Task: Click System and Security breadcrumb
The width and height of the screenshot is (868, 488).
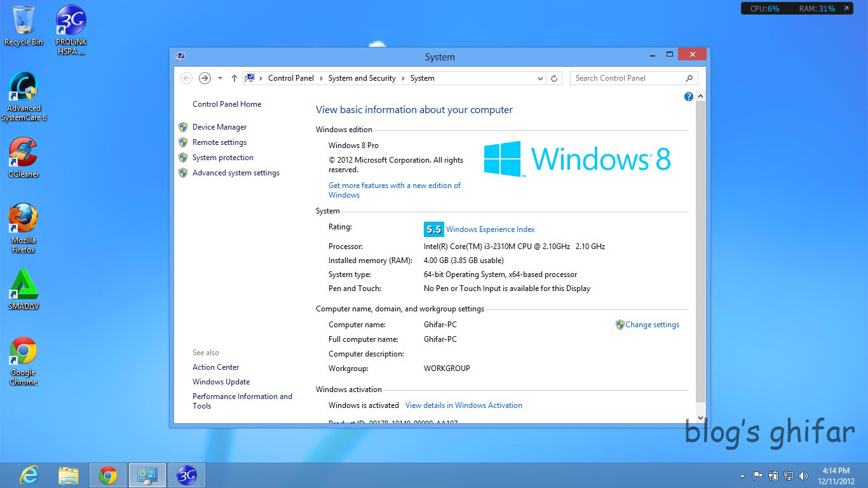Action: coord(362,78)
